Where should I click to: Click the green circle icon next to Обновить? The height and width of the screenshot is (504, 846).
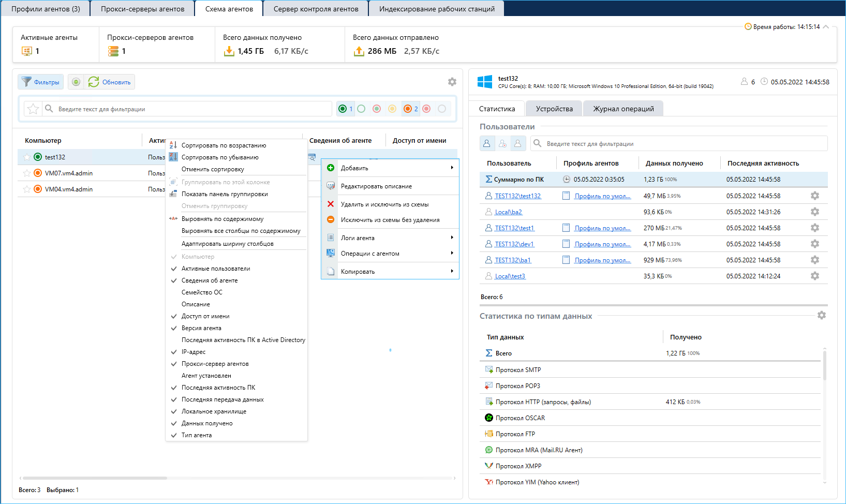click(x=76, y=82)
